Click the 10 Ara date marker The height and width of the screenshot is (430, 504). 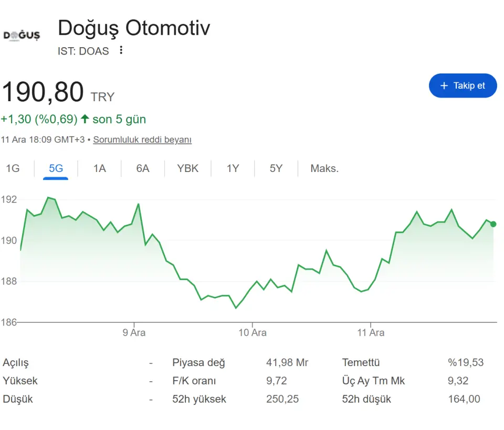pos(252,332)
